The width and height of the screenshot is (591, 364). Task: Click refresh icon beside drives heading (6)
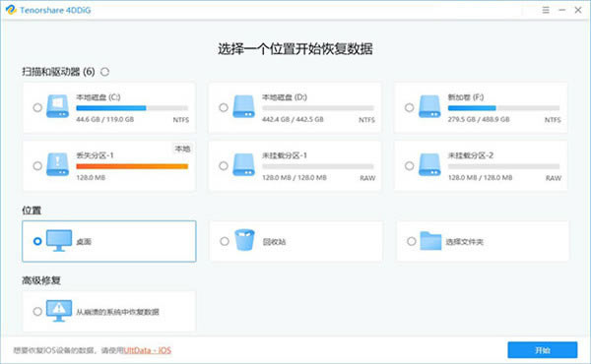point(104,72)
